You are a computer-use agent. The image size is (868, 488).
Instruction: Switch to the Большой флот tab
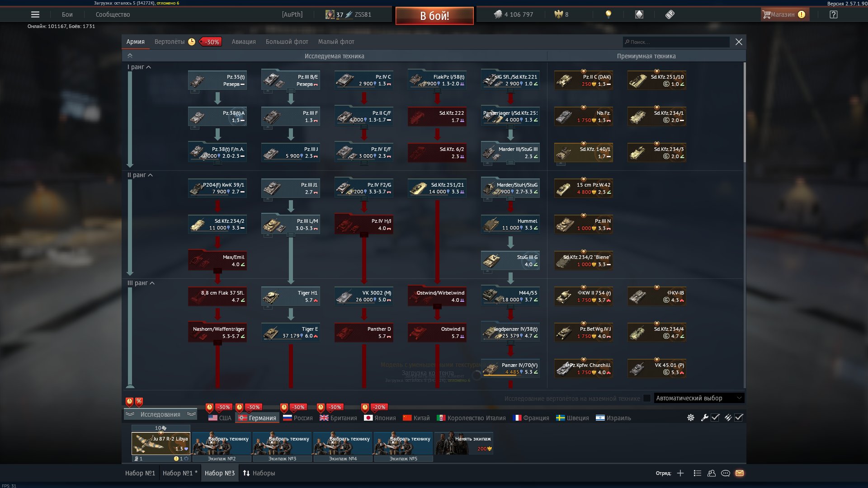click(x=287, y=42)
